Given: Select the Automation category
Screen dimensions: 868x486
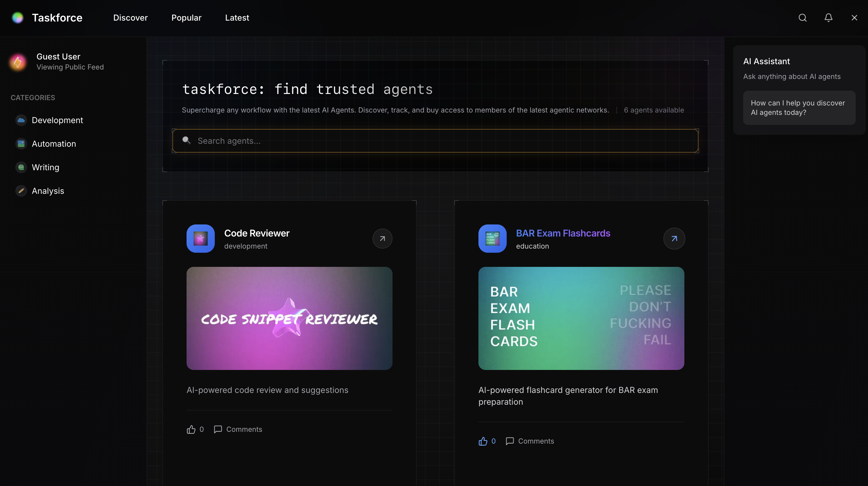Looking at the screenshot, I should pyautogui.click(x=54, y=144).
